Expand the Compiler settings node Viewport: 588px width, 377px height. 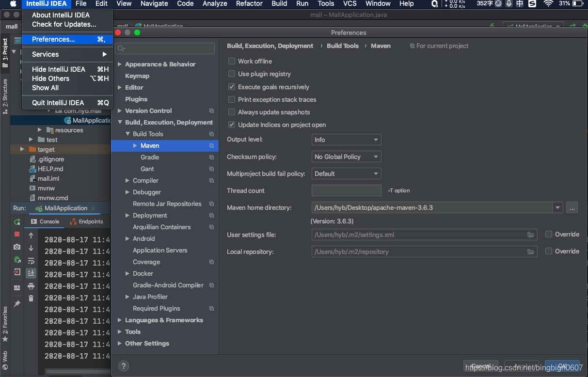coord(127,181)
